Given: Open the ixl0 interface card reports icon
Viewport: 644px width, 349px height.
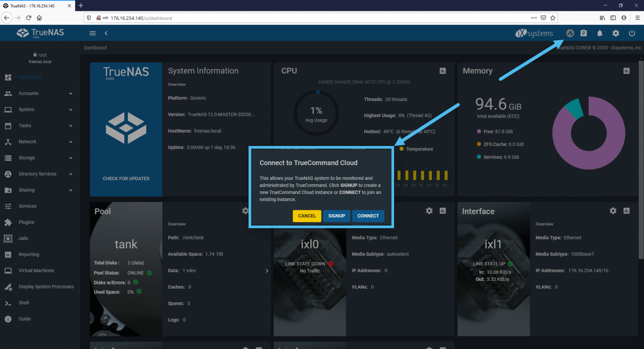Looking at the screenshot, I should (443, 211).
